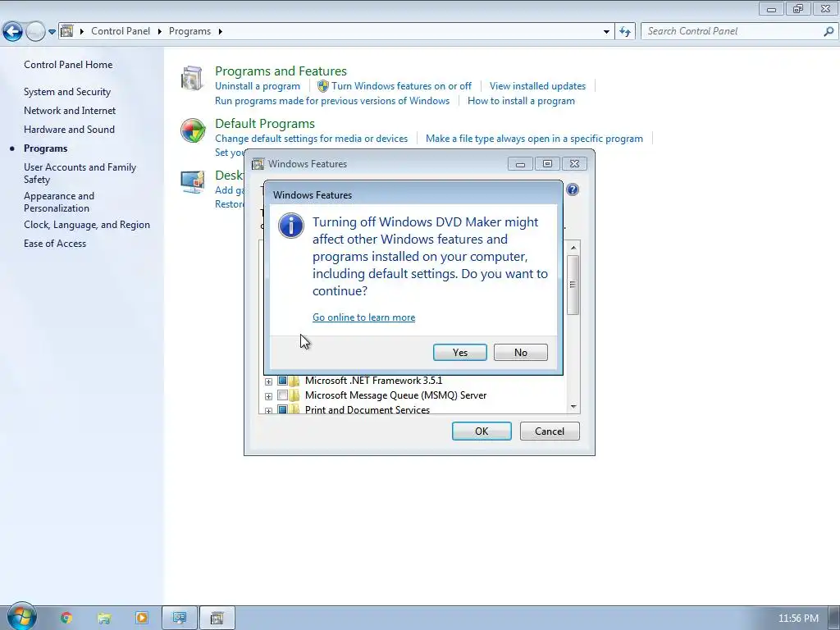Toggle the Print and Document Services checkbox

(282, 410)
